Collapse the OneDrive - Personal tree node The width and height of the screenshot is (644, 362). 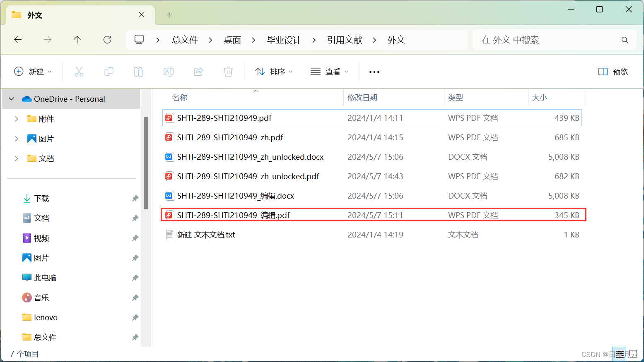click(12, 99)
